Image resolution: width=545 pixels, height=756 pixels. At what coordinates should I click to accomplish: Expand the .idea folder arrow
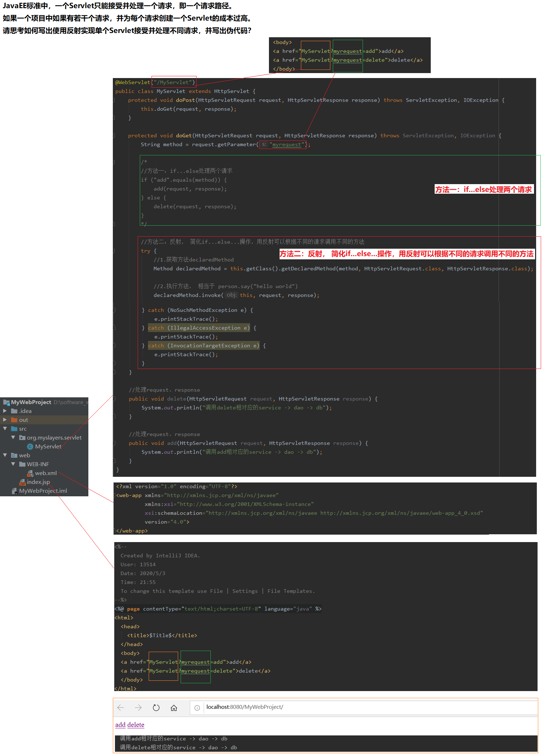coord(5,411)
